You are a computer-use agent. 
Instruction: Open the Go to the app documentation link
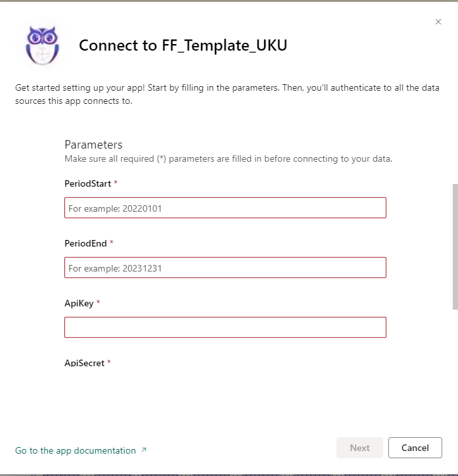(x=76, y=450)
